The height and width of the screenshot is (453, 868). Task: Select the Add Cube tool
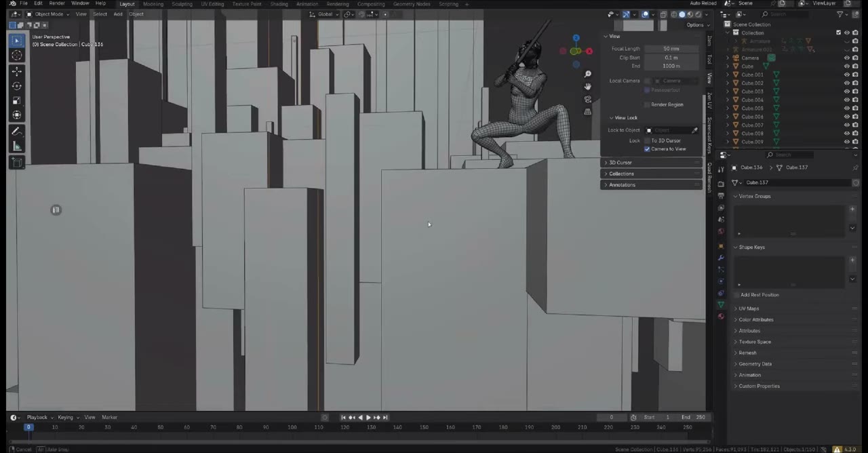[17, 163]
